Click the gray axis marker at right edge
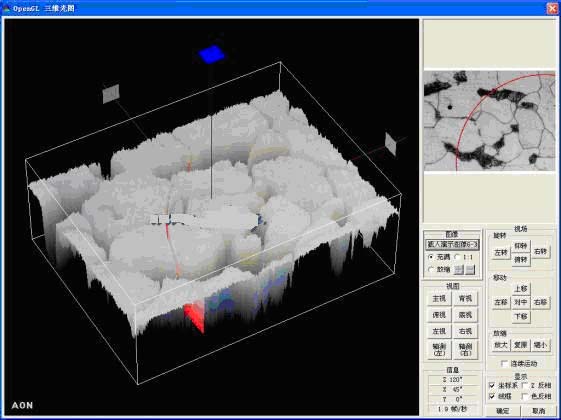 click(x=391, y=144)
